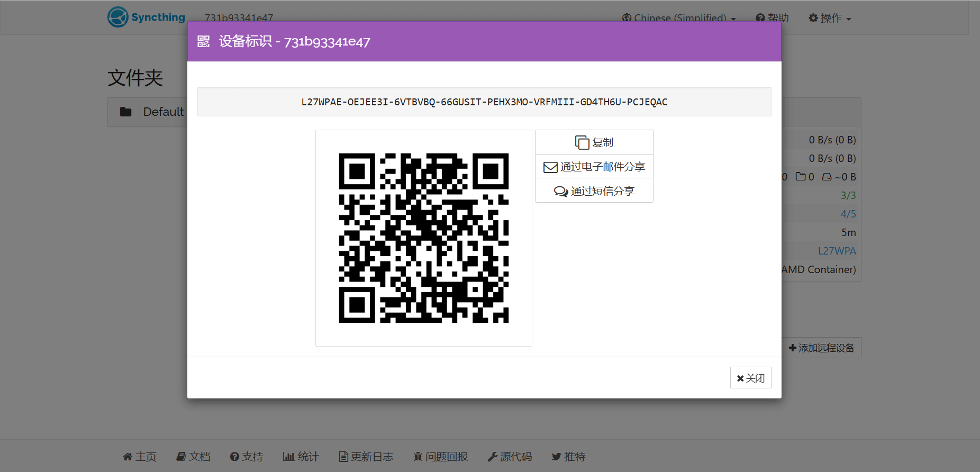This screenshot has height=472, width=980.
Task: Click the 问题回报 bug report link
Action: pyautogui.click(x=440, y=456)
